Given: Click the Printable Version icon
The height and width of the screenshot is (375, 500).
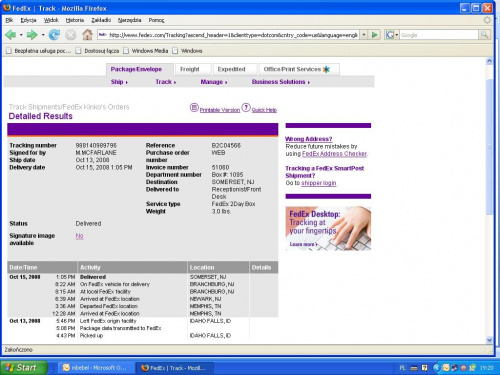Looking at the screenshot, I should pyautogui.click(x=194, y=108).
